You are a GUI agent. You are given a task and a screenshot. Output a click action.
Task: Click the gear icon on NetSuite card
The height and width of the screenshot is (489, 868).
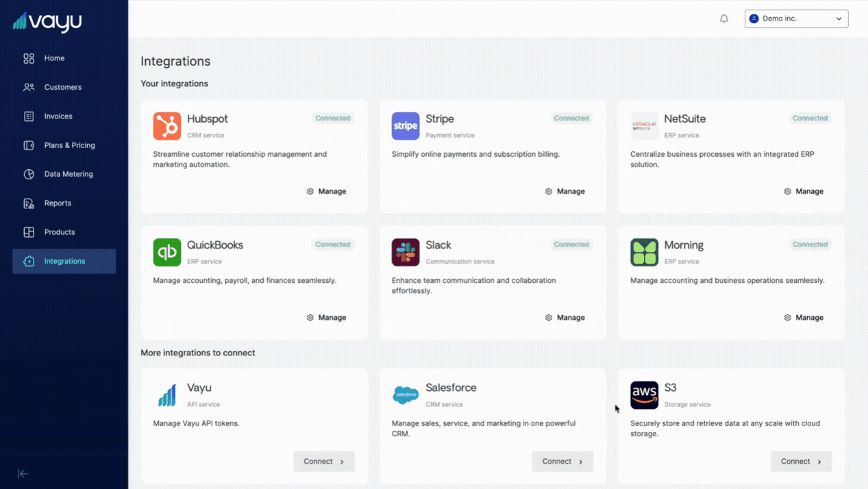(788, 192)
